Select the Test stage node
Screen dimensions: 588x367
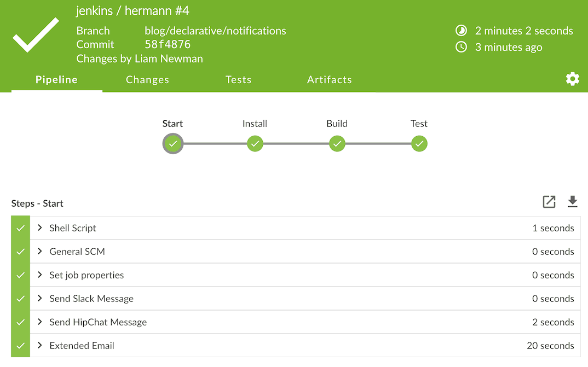click(x=419, y=143)
